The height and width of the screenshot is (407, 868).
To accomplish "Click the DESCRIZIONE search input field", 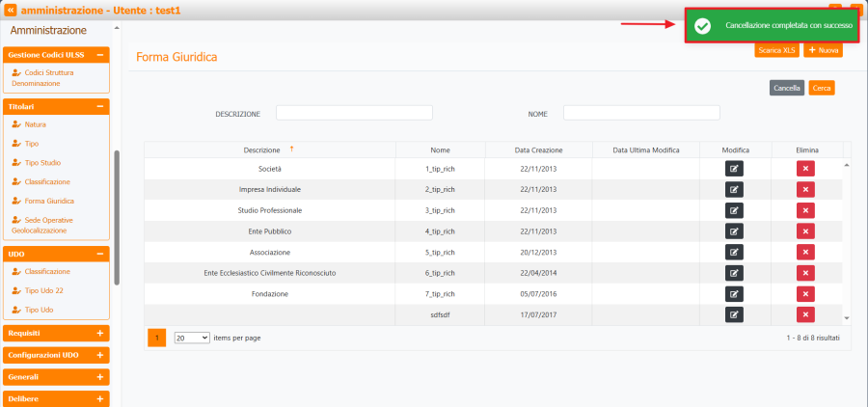I will (354, 113).
